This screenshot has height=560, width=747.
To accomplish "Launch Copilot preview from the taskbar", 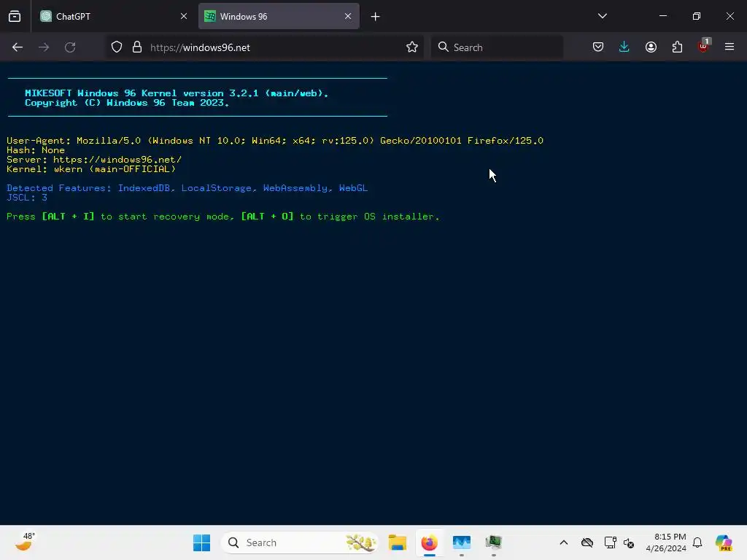I will (724, 542).
